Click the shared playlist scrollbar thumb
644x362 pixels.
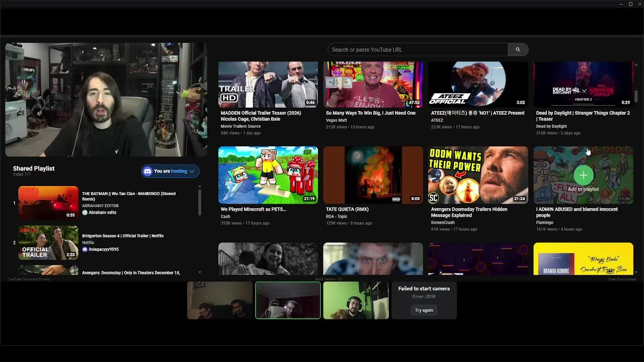(x=200, y=203)
